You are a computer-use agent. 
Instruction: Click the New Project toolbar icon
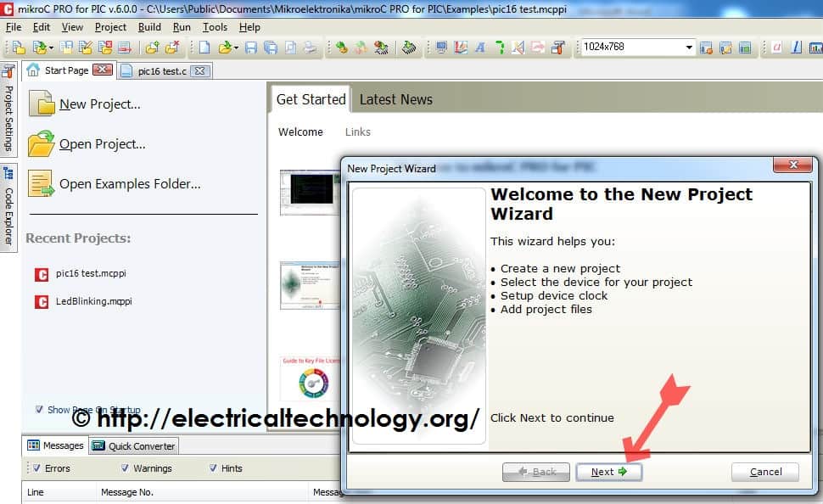tap(19, 48)
